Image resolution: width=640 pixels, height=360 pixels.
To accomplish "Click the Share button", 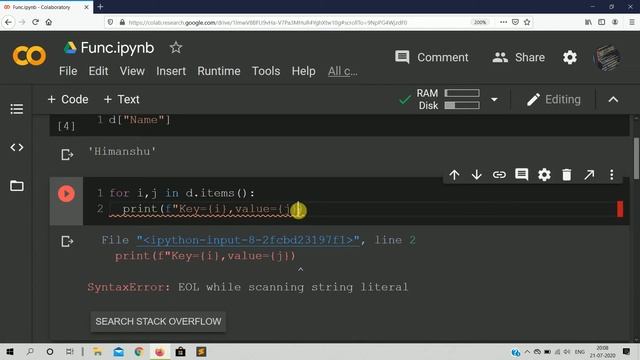I will pos(518,57).
